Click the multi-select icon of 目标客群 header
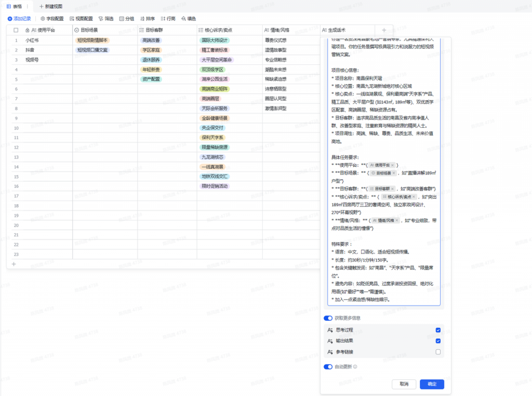The height and width of the screenshot is (396, 532). pos(142,30)
